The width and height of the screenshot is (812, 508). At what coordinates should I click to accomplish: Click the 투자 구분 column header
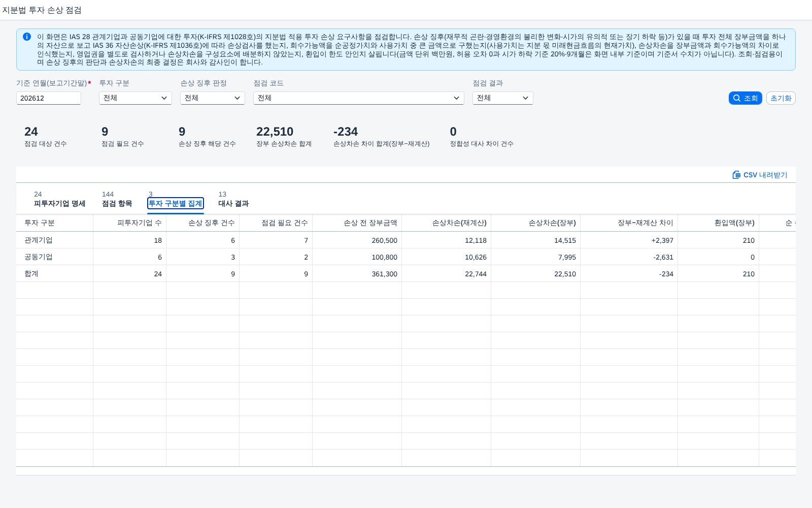pyautogui.click(x=55, y=223)
